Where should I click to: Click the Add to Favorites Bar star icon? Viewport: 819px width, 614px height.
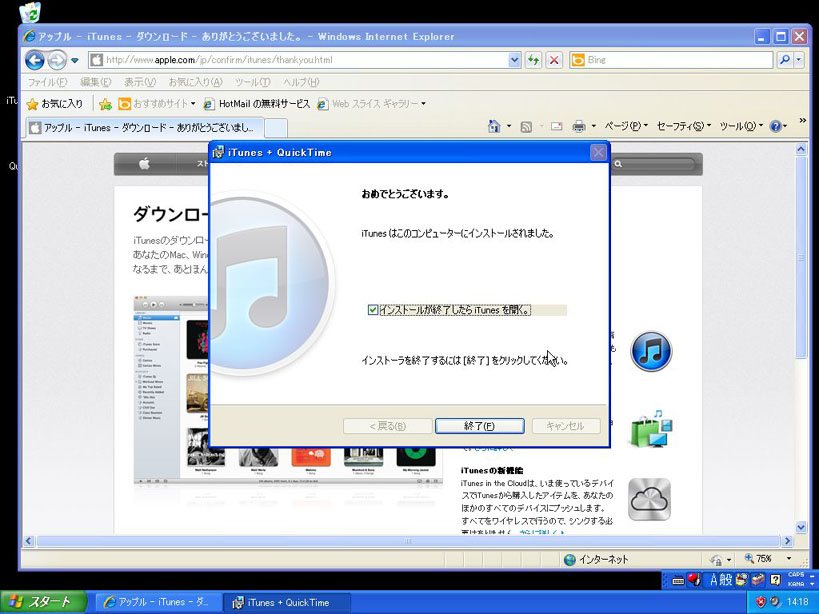coord(105,104)
